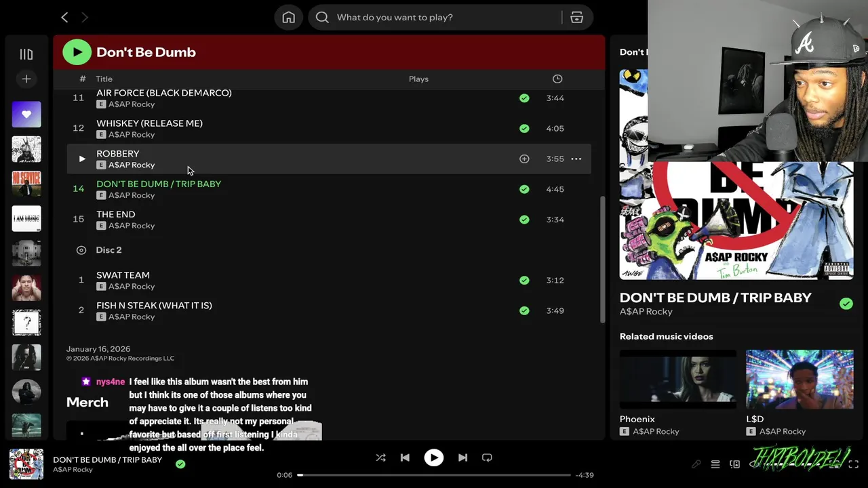Click the Merch section heading

point(87,403)
